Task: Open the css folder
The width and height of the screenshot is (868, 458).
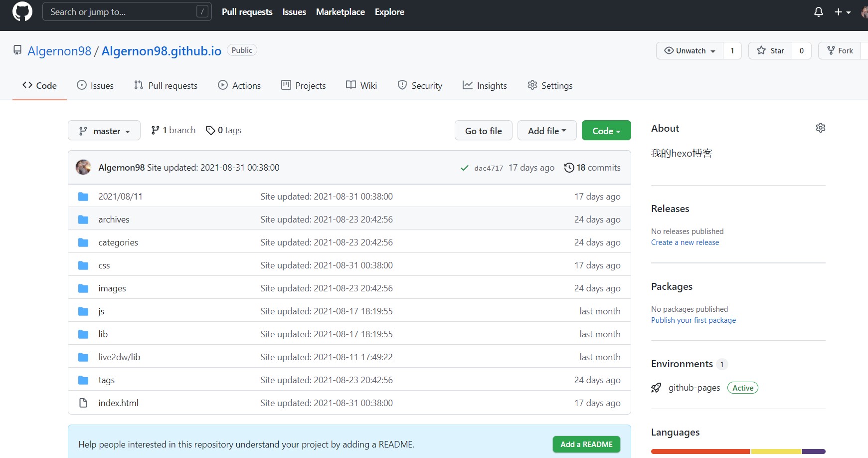Action: [104, 265]
